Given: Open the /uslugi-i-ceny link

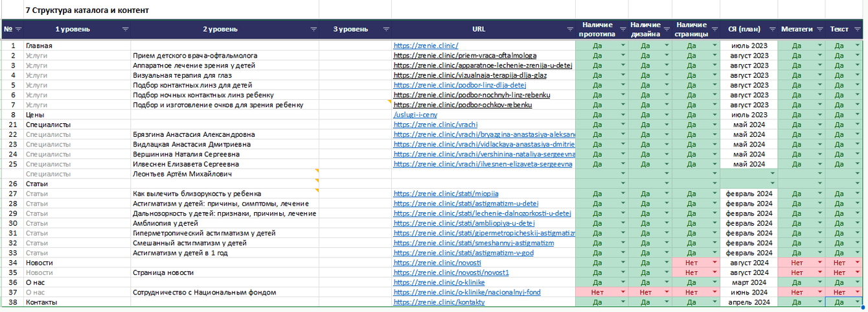Looking at the screenshot, I should click(415, 115).
